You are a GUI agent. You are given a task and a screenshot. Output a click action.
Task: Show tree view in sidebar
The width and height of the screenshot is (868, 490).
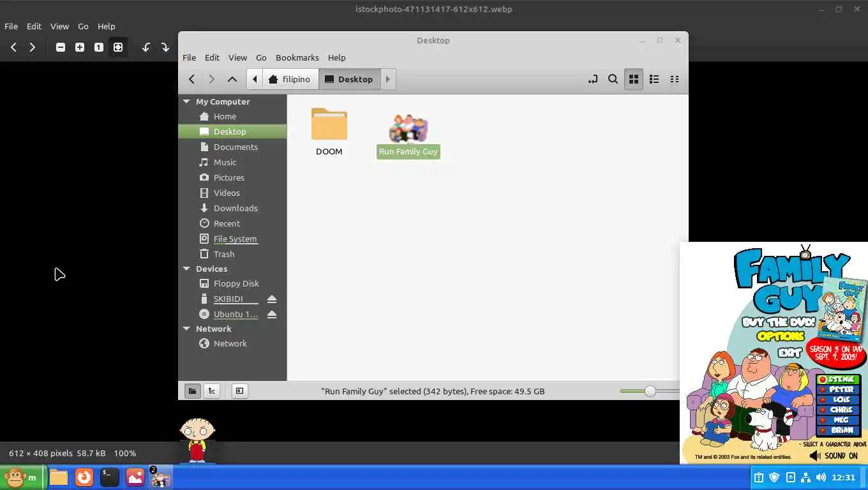tap(211, 391)
